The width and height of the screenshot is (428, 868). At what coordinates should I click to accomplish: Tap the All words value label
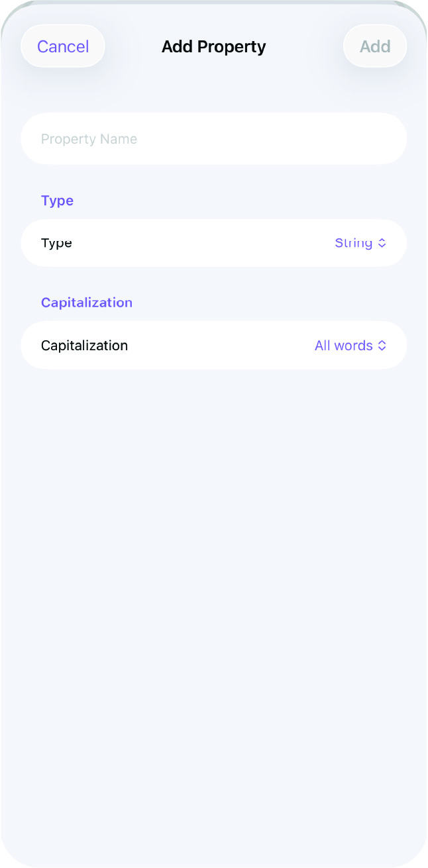click(x=343, y=345)
